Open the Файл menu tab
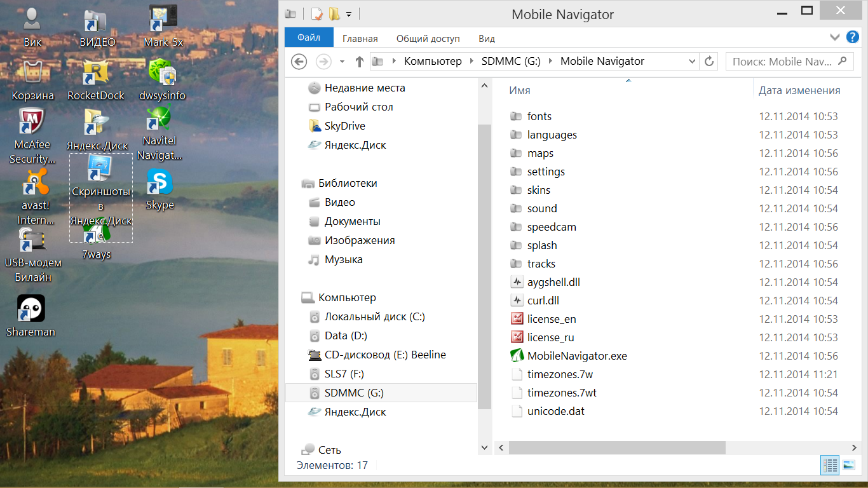Image resolution: width=868 pixels, height=488 pixels. (x=308, y=38)
